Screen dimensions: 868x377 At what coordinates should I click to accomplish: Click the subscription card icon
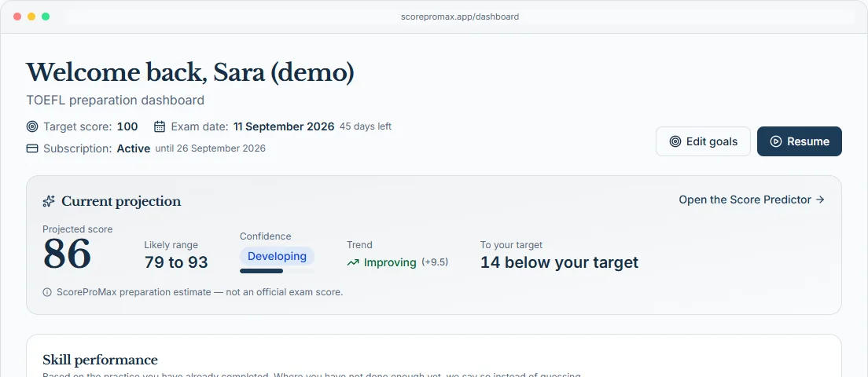click(32, 148)
